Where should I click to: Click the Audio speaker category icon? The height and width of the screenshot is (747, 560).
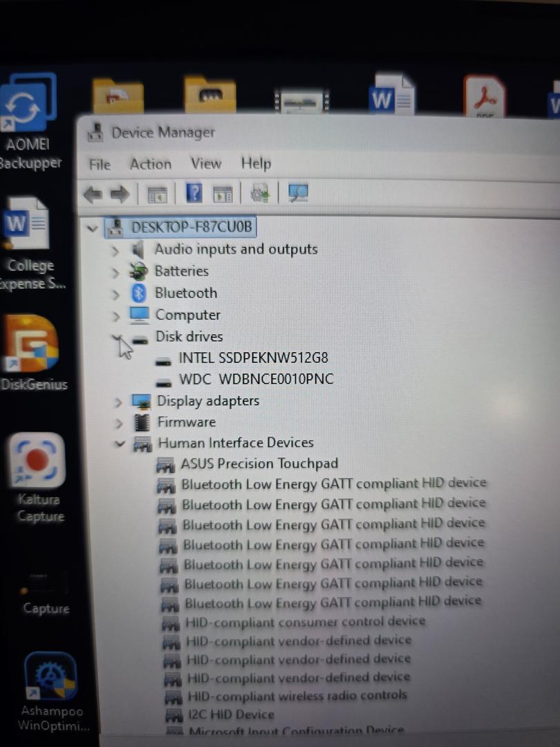click(138, 249)
